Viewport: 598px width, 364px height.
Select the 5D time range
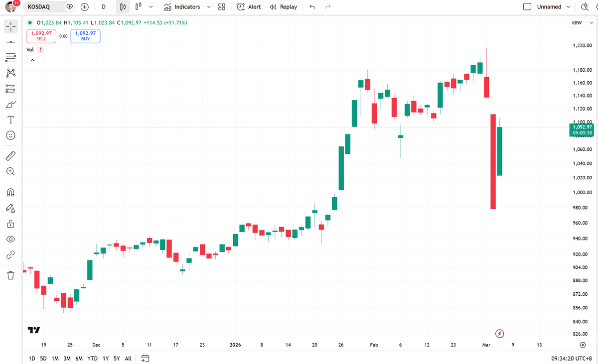[43, 359]
